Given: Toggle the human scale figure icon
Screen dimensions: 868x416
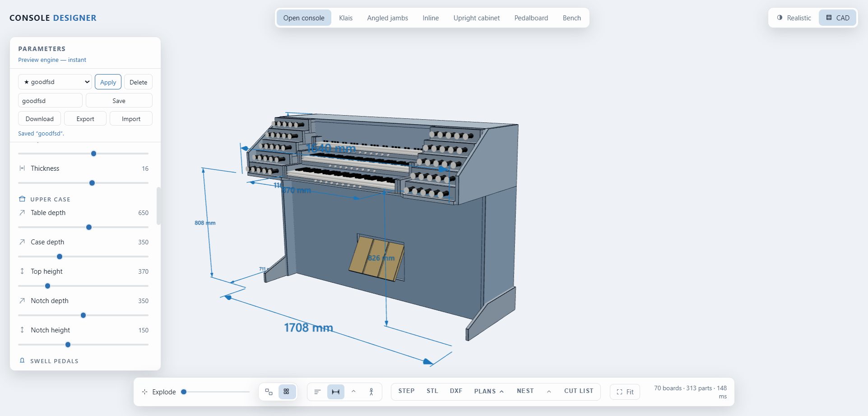Looking at the screenshot, I should pos(371,392).
